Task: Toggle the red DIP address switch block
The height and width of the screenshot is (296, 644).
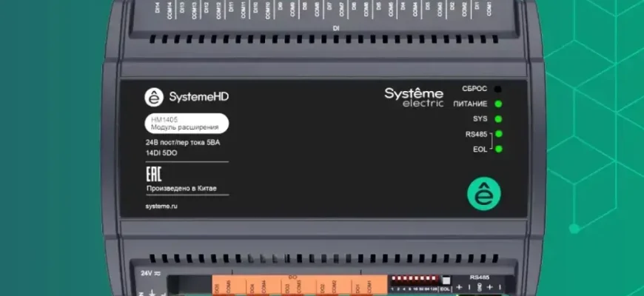Action: click(415, 280)
